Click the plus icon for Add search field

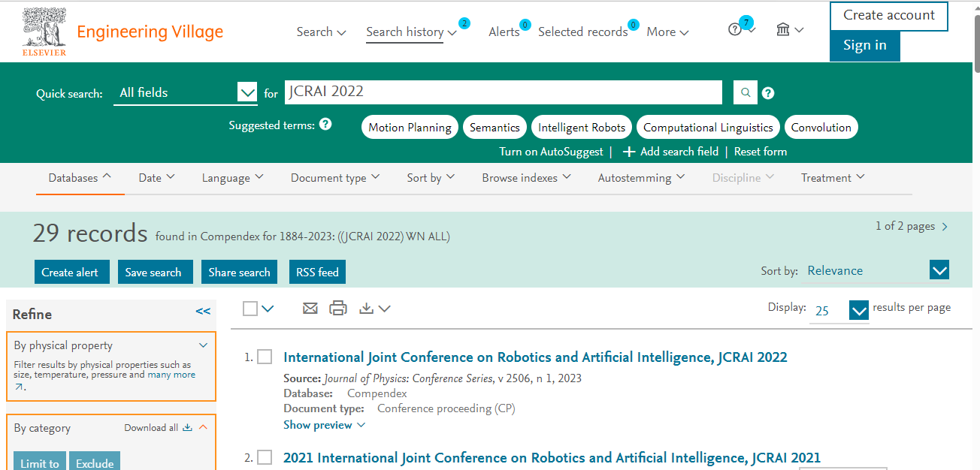coord(630,152)
